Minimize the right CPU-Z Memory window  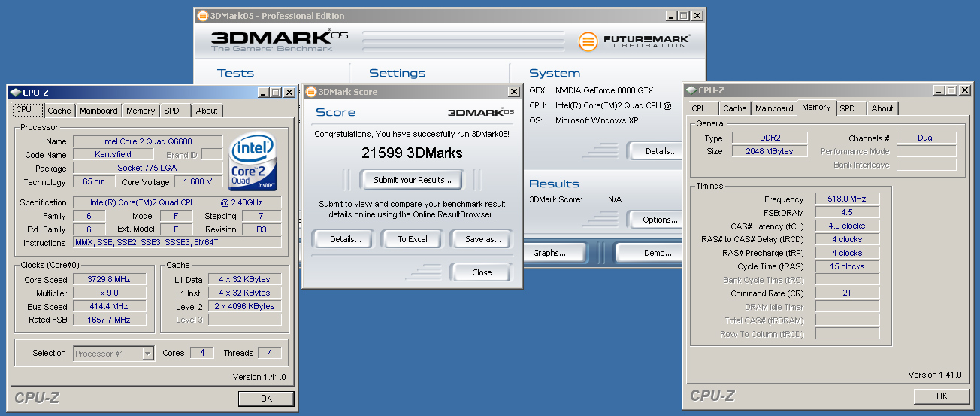pos(939,90)
